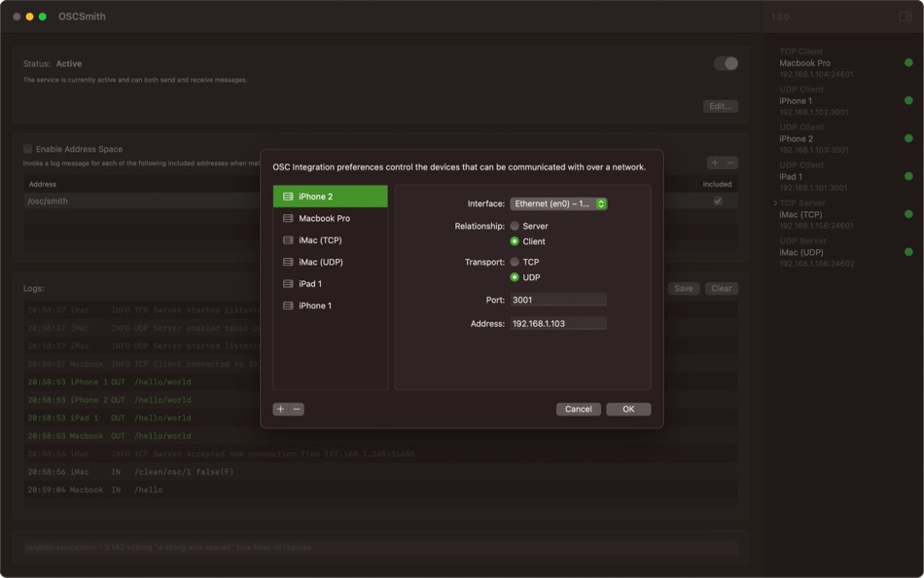Viewport: 924px width, 578px height.
Task: Click log row 20:58:53 Macbook OUT /hello/world
Action: [x=380, y=436]
